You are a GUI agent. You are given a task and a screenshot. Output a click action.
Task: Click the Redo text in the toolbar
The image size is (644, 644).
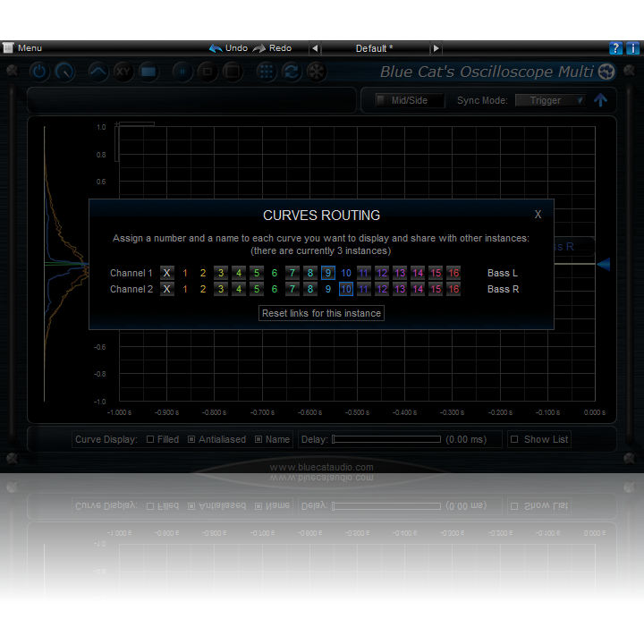coord(280,48)
